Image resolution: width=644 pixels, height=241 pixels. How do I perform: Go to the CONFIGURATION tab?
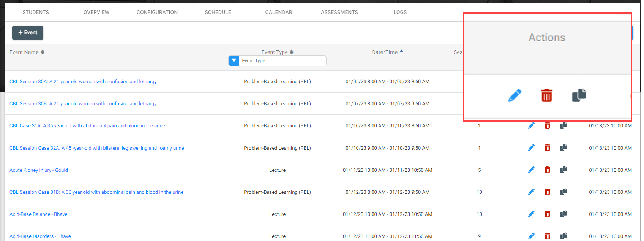coord(157,12)
